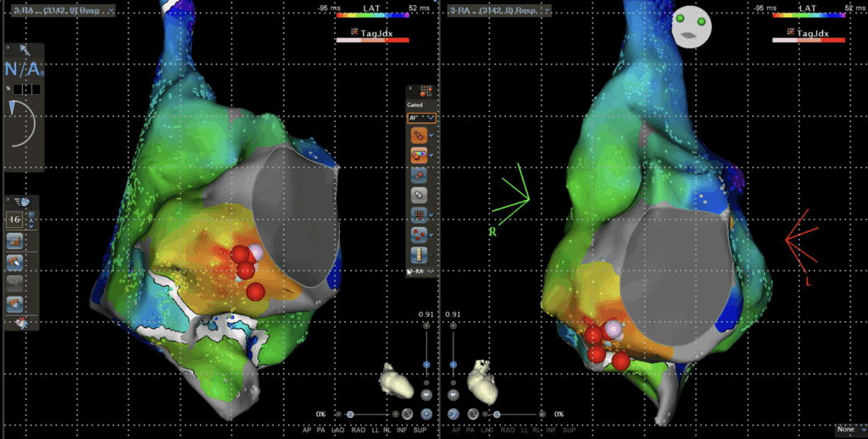Select the INF view in left pane

[x=403, y=430]
